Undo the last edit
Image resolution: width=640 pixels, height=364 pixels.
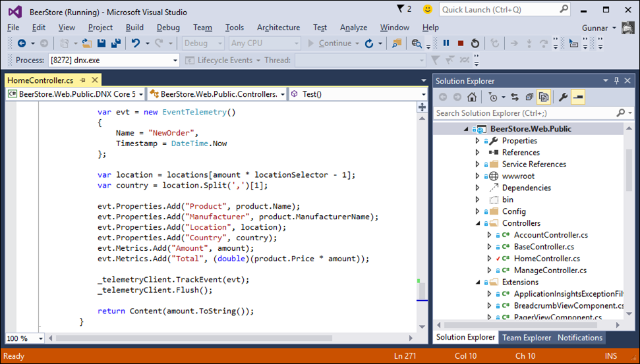pos(136,43)
